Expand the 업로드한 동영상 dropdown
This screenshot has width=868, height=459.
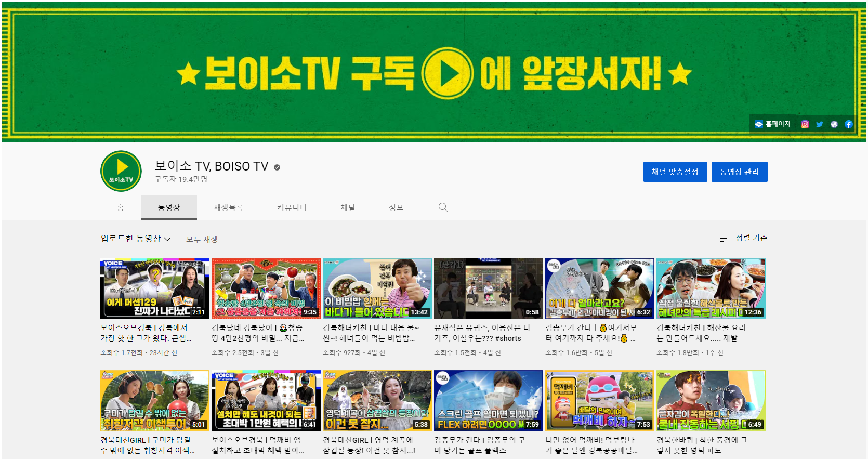(136, 239)
